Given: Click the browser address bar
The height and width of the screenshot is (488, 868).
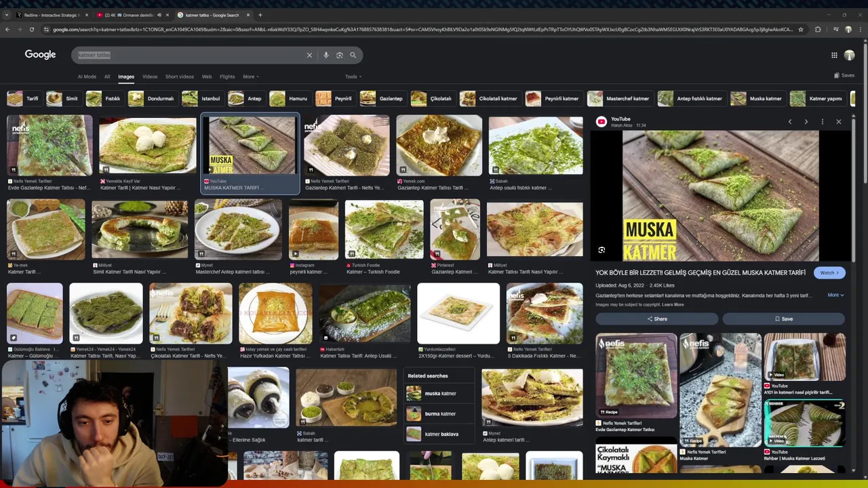Looking at the screenshot, I should click(420, 29).
